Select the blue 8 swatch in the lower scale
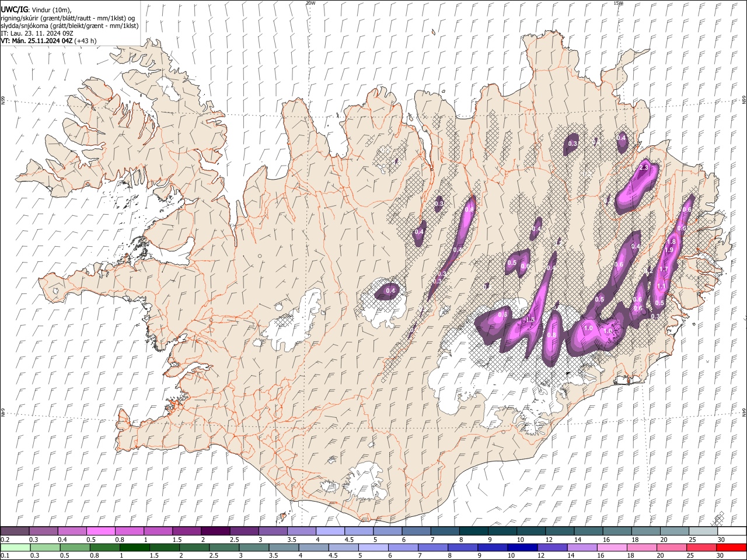This screenshot has height=560, width=747. click(x=462, y=547)
